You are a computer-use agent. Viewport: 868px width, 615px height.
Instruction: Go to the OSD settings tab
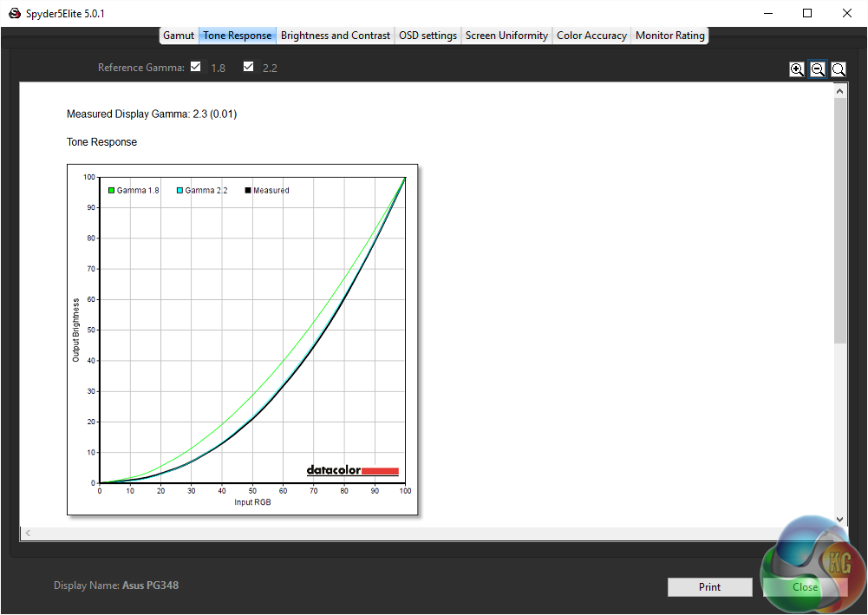pyautogui.click(x=427, y=36)
